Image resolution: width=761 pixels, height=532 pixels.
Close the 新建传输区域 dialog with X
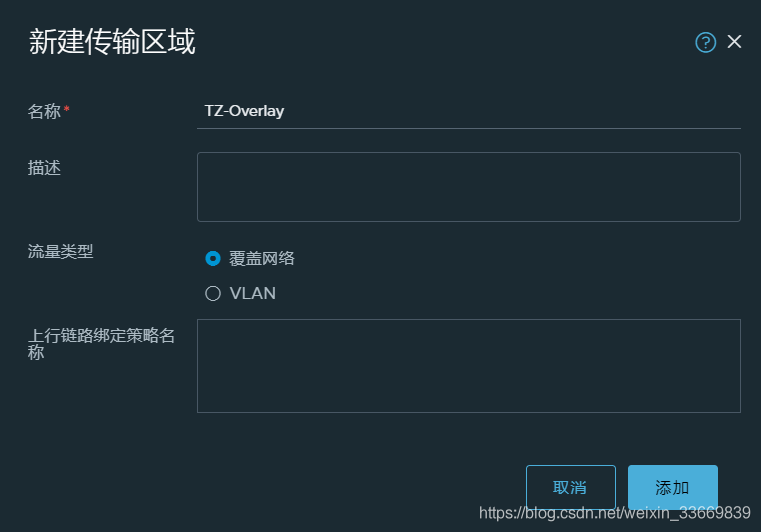pyautogui.click(x=734, y=42)
